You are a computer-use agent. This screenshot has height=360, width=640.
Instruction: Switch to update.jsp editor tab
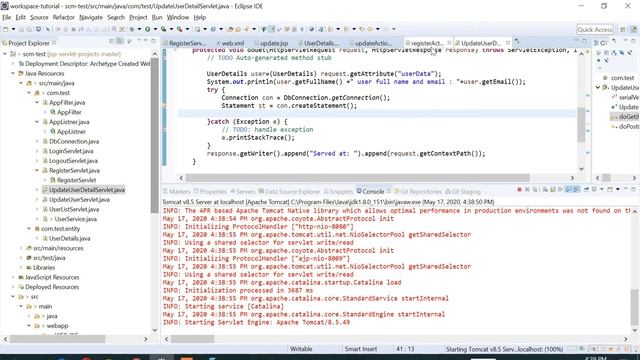[x=271, y=43]
